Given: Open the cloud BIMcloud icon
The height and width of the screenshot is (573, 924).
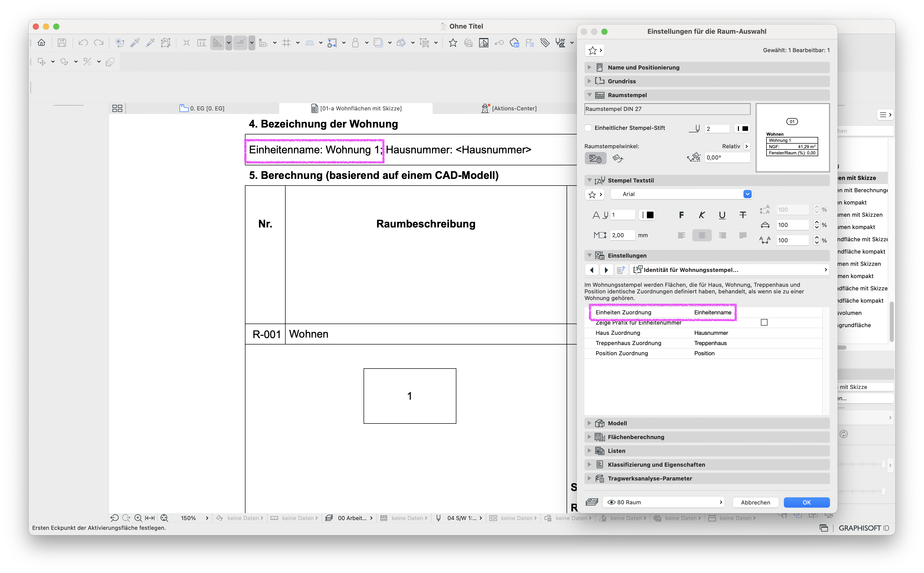Looking at the screenshot, I should click(514, 43).
